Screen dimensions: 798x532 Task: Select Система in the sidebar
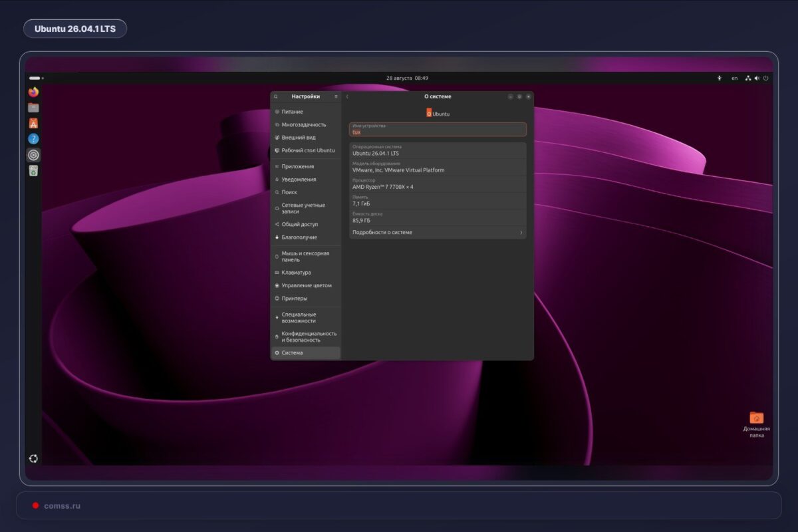[x=306, y=353]
